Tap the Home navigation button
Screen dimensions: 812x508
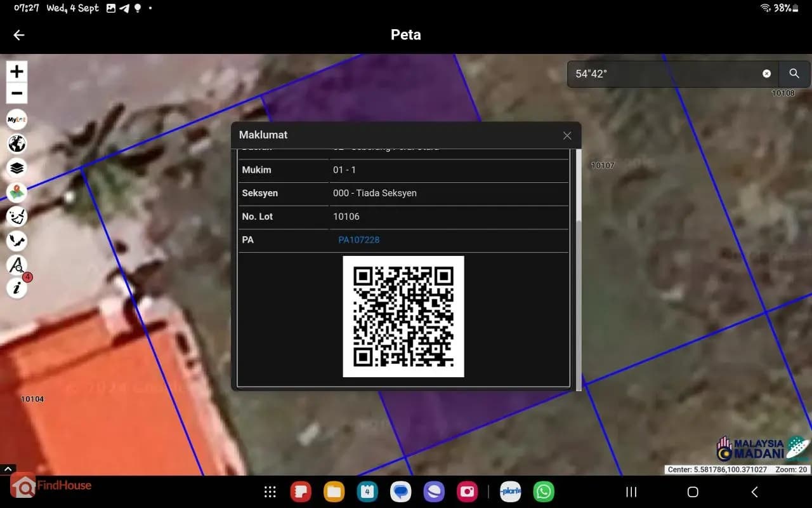pos(693,492)
